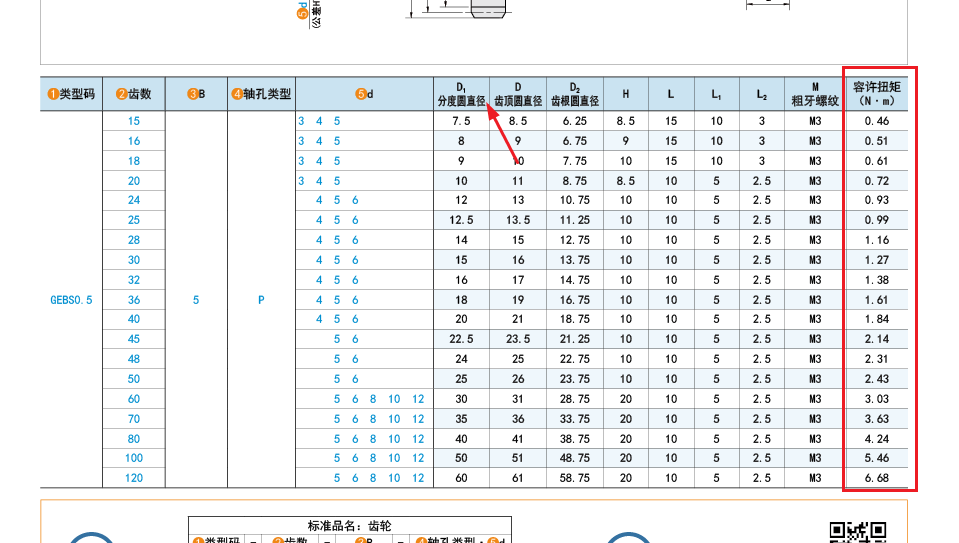Click the M 粗牙螺纹 header

(x=815, y=94)
